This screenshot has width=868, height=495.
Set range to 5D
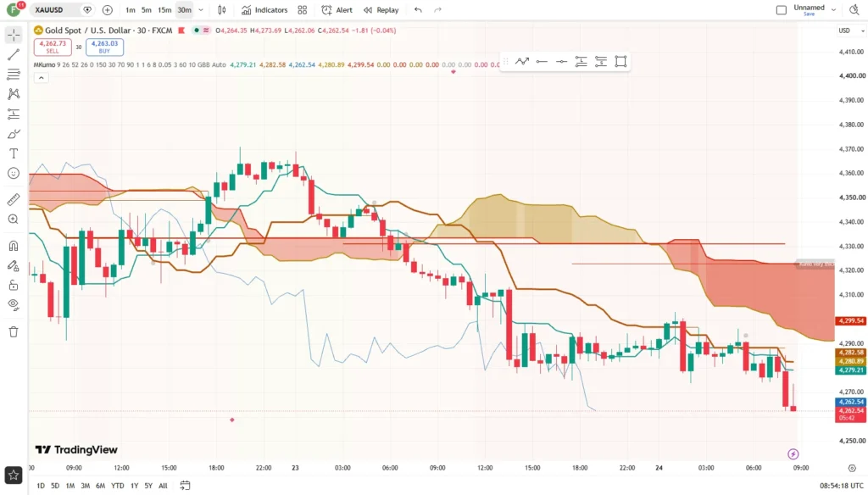(x=55, y=486)
